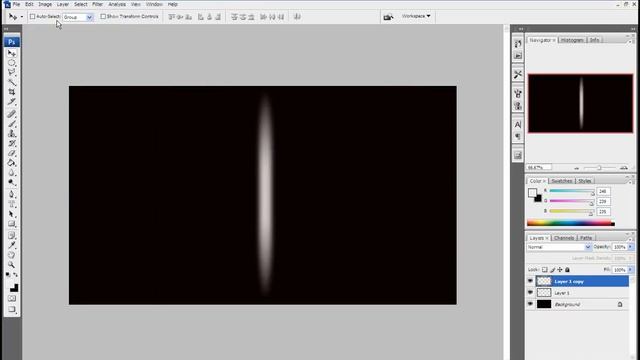This screenshot has height=360, width=640.
Task: Open the File menu
Action: pyautogui.click(x=16, y=4)
